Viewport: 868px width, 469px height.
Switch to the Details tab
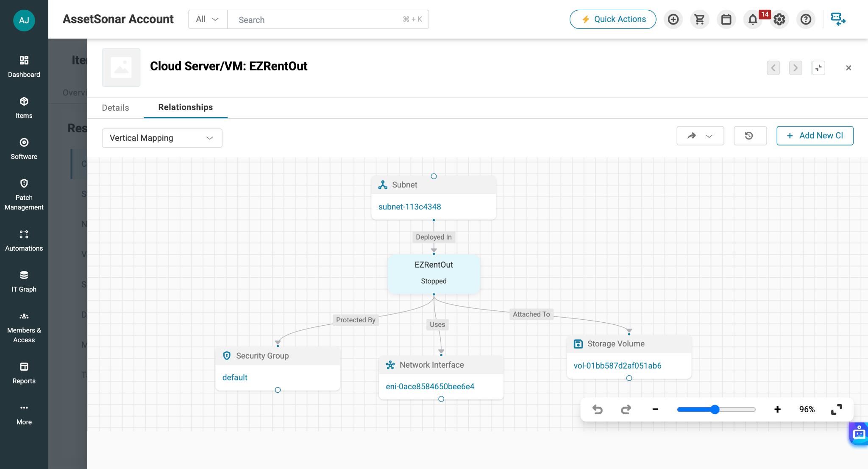(x=115, y=108)
